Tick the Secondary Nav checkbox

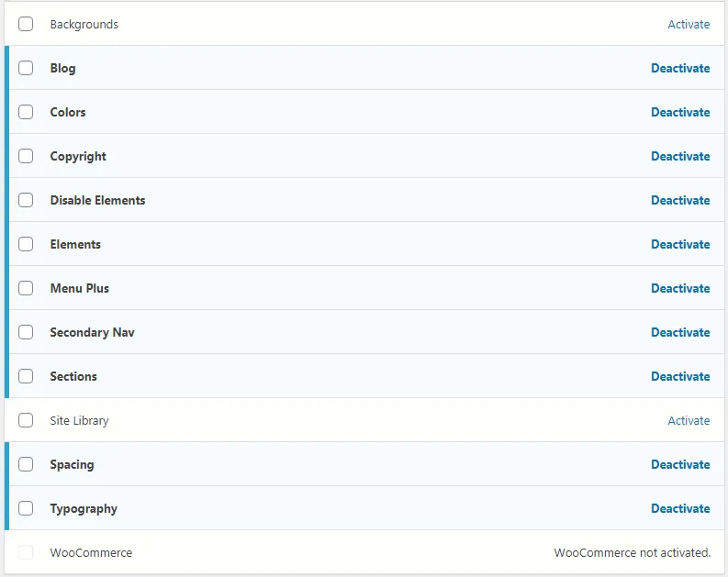pos(26,332)
